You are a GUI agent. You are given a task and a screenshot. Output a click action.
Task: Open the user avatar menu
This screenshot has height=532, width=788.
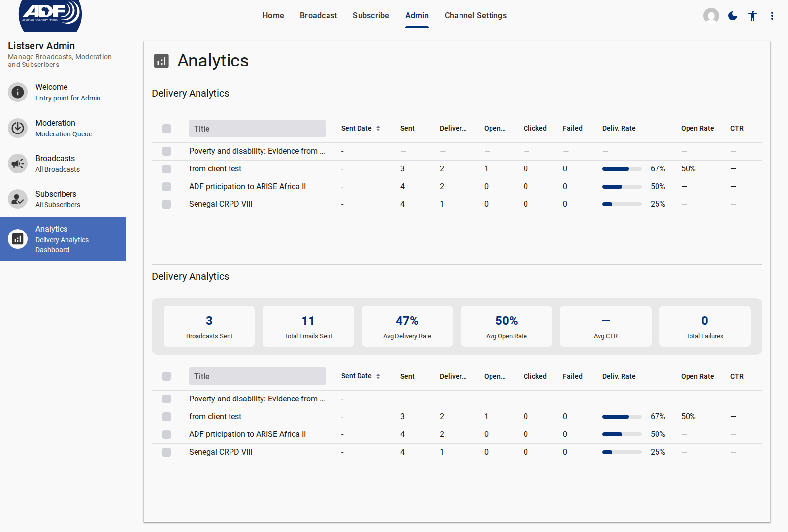pos(711,16)
